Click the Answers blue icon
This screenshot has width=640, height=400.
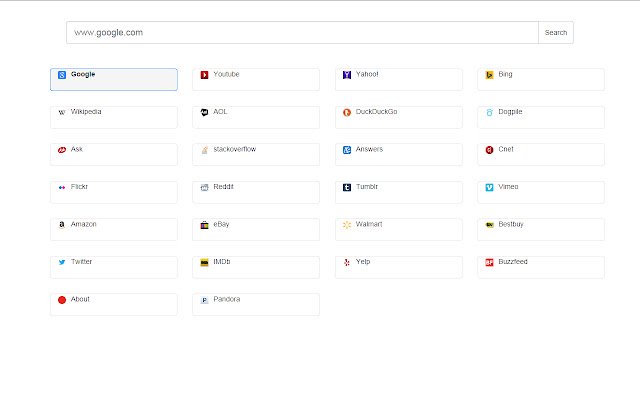point(347,150)
